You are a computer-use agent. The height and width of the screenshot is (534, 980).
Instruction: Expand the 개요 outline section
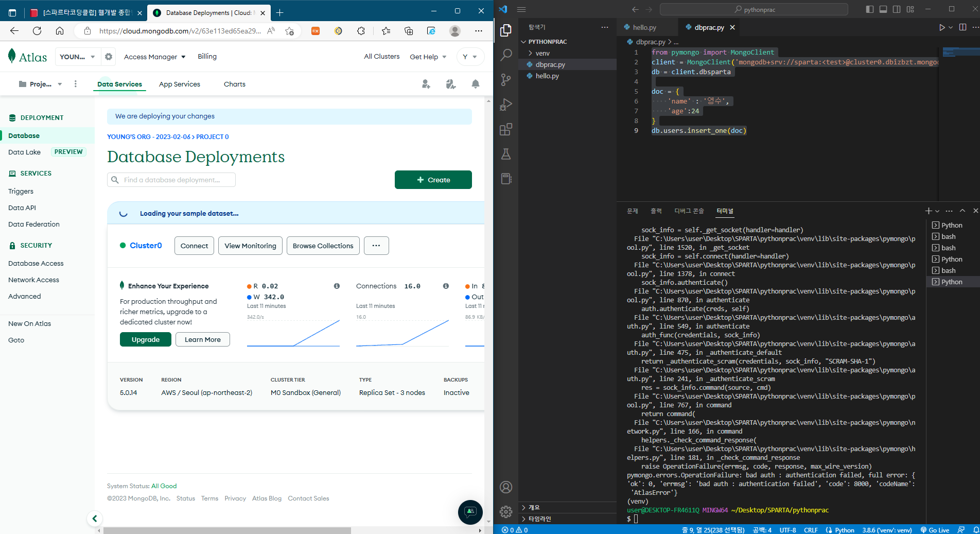566,507
